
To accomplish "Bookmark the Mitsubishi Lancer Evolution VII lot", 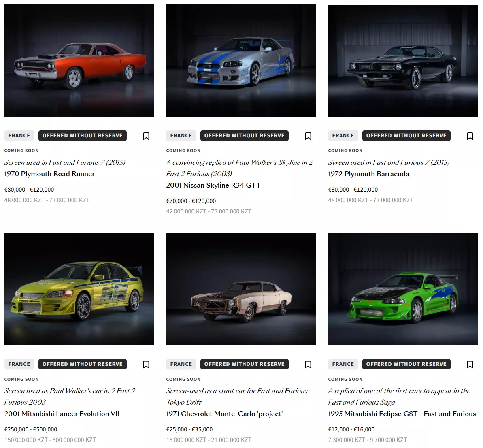I will point(146,365).
